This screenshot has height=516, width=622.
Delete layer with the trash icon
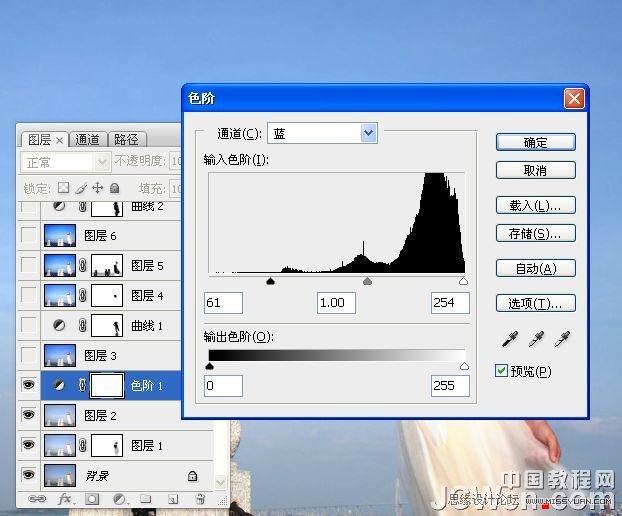[200, 499]
